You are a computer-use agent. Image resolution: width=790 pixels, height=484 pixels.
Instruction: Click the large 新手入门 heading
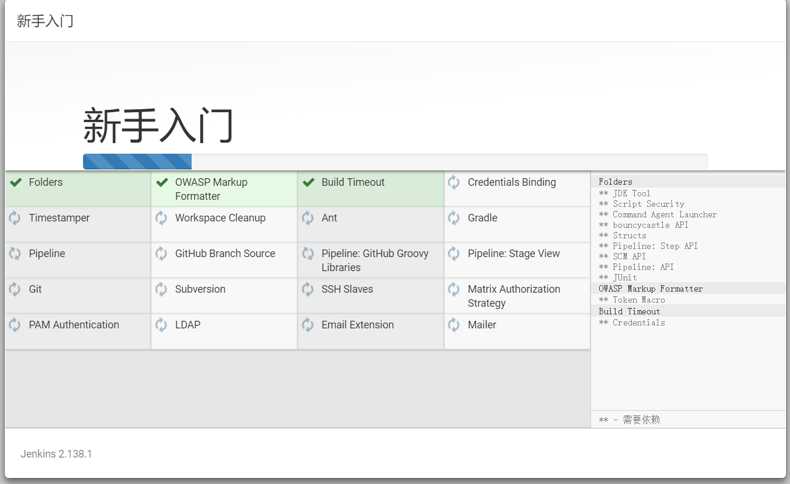[x=158, y=125]
